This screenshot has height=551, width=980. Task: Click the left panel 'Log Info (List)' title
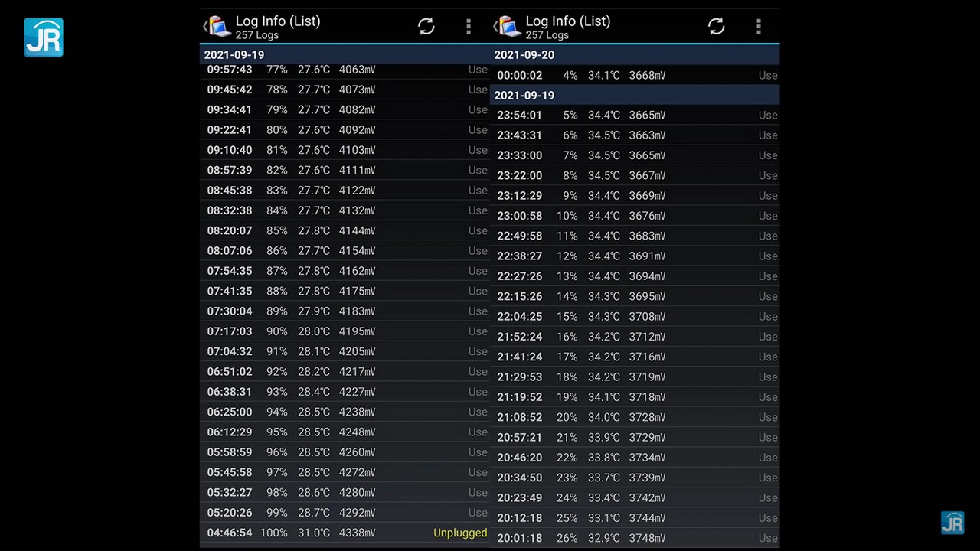click(277, 21)
